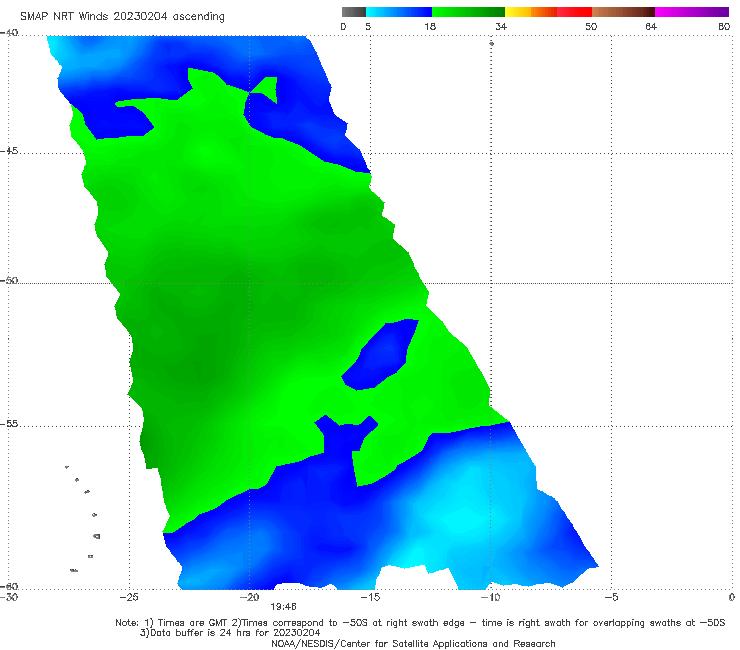The image size is (740, 650).
Task: Click the color bar scale label "50"
Action: [591, 27]
